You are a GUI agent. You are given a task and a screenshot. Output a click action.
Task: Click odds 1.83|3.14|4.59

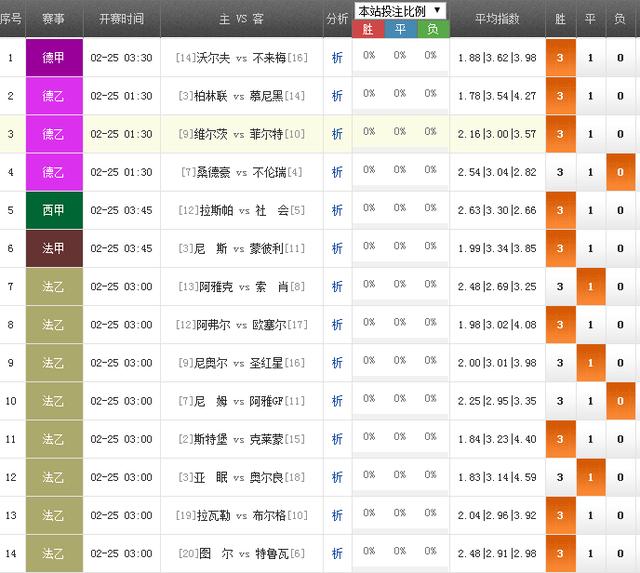click(x=497, y=477)
